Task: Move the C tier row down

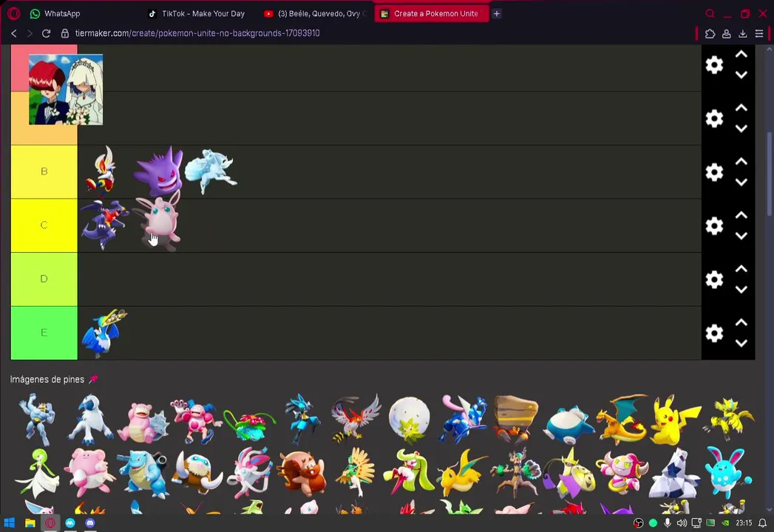Action: [x=741, y=236]
